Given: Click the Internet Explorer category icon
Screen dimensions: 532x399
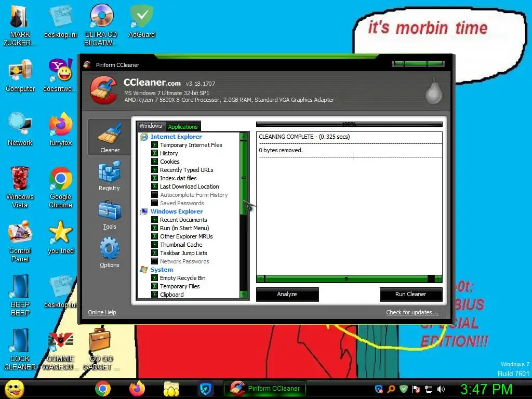Looking at the screenshot, I should pos(144,137).
